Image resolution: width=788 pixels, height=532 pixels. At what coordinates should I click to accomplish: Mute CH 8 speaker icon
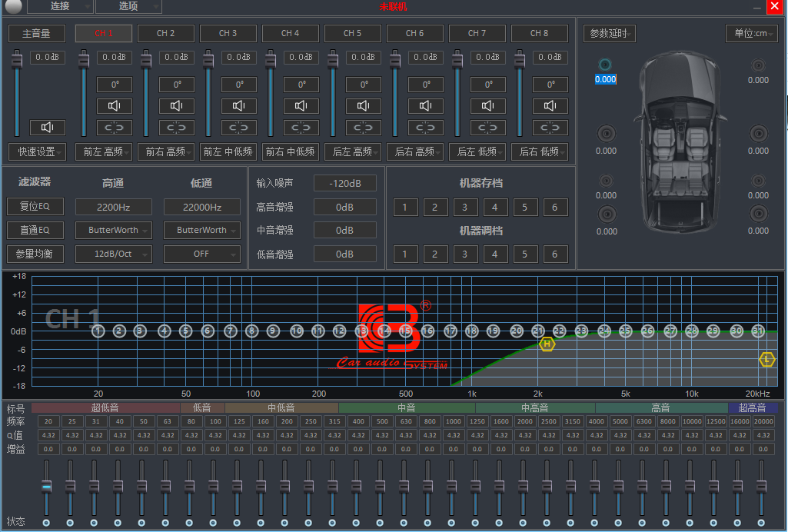click(550, 105)
